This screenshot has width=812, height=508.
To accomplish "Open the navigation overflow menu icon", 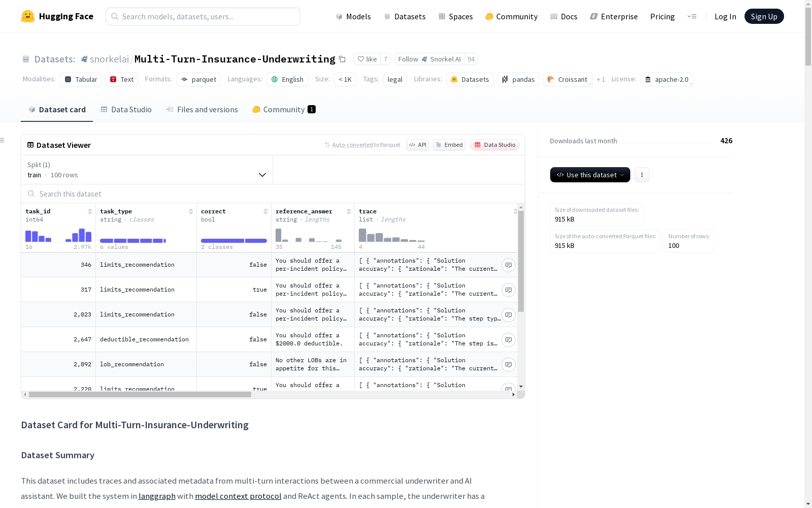I will 692,16.
